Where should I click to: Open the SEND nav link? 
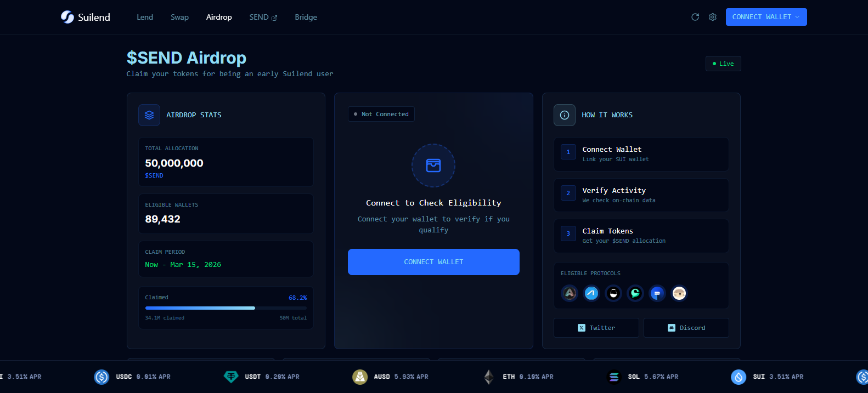(263, 17)
